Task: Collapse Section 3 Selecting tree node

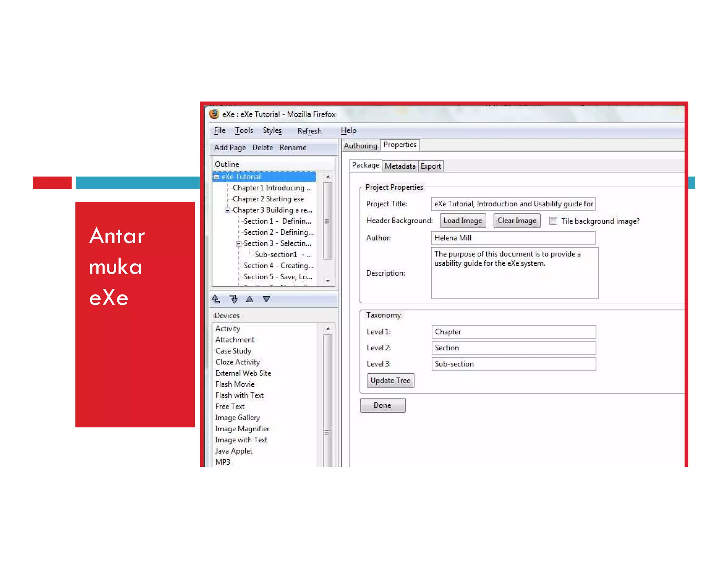Action: tap(239, 244)
